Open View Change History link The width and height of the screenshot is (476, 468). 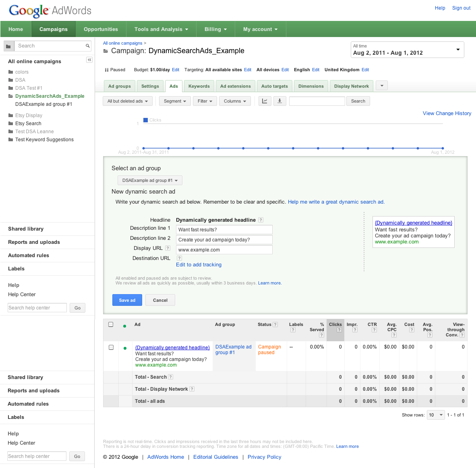point(447,113)
